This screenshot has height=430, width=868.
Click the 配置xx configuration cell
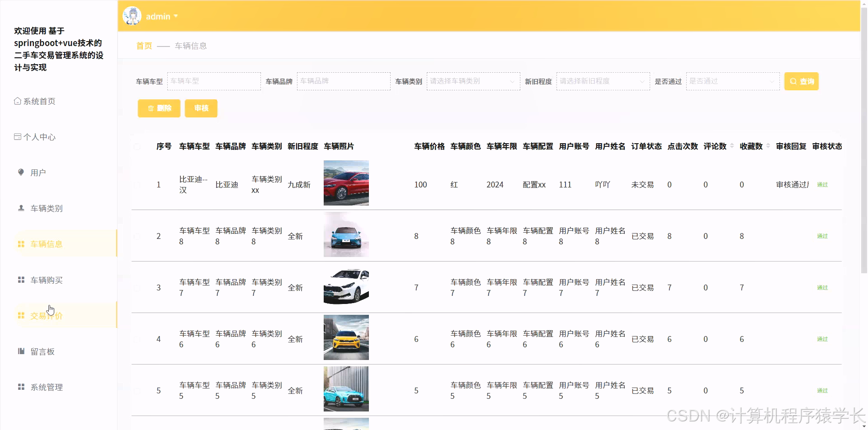point(534,185)
